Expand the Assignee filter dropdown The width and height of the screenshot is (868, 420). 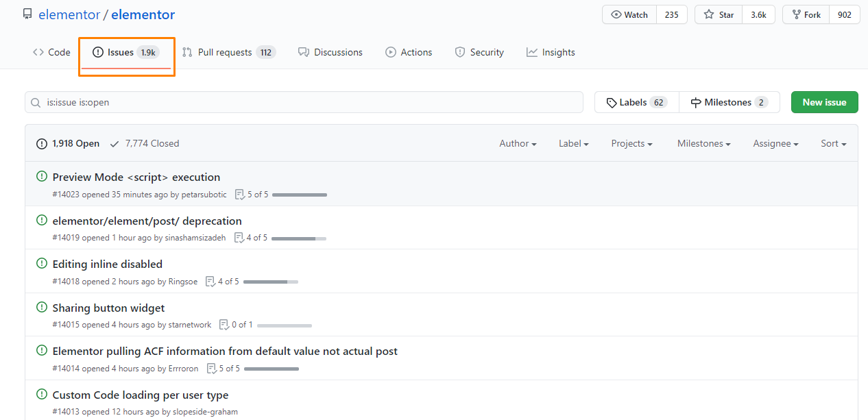click(x=775, y=143)
